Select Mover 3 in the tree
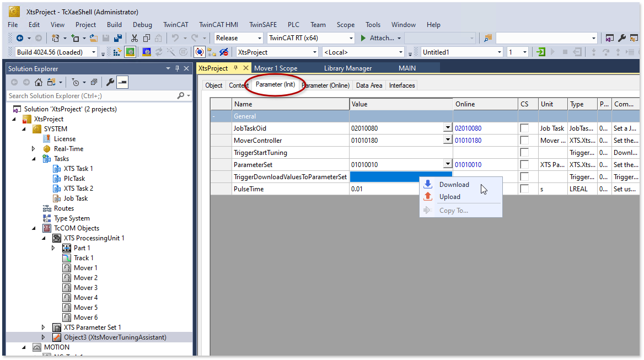Viewport: 644px width, 360px height. point(85,287)
